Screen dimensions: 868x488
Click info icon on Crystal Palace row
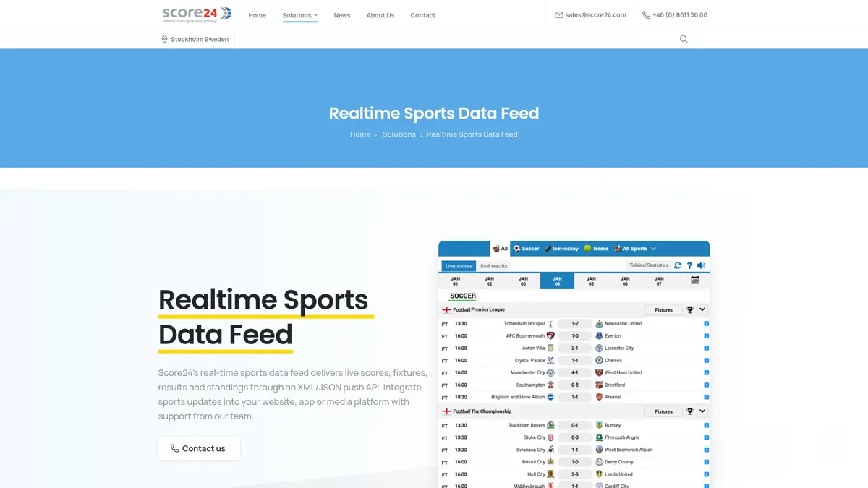[706, 361]
